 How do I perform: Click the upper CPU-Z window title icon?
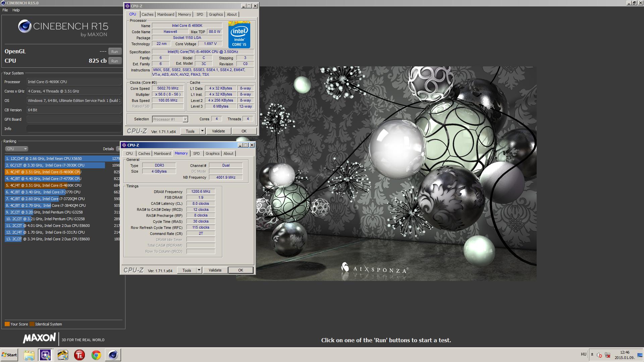(127, 6)
